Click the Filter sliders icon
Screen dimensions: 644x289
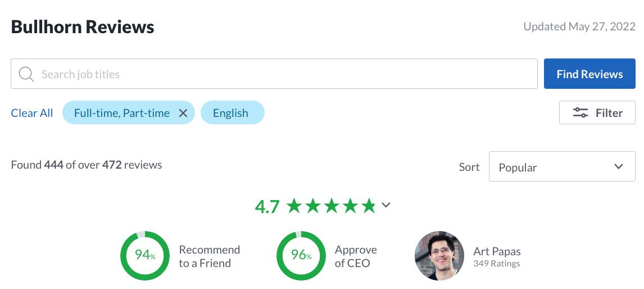pyautogui.click(x=580, y=112)
